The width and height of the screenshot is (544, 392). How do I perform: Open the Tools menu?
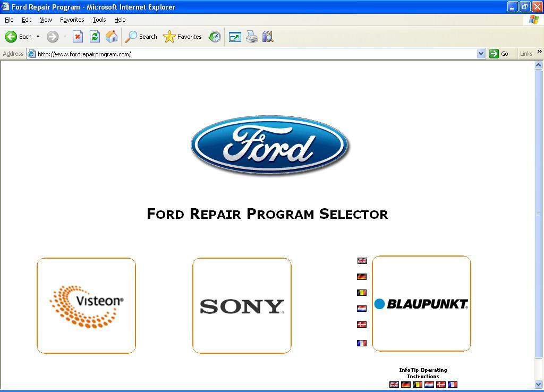click(x=99, y=20)
